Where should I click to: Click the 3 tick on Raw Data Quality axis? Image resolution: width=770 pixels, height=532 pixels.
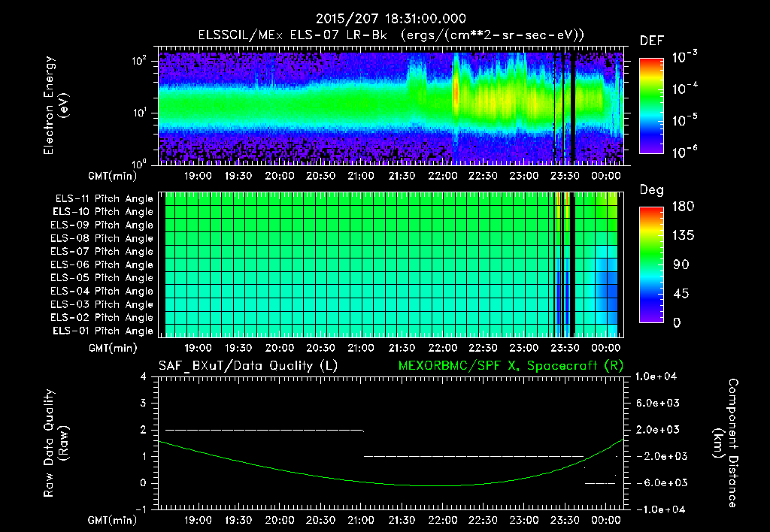point(144,403)
